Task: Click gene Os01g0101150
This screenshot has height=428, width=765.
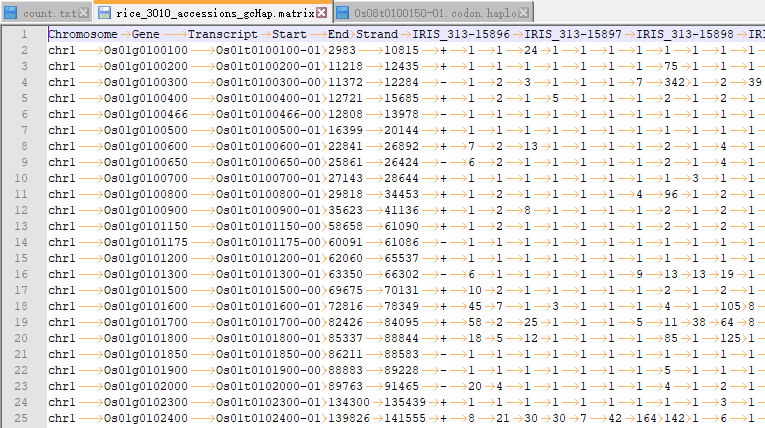Action: [145, 226]
